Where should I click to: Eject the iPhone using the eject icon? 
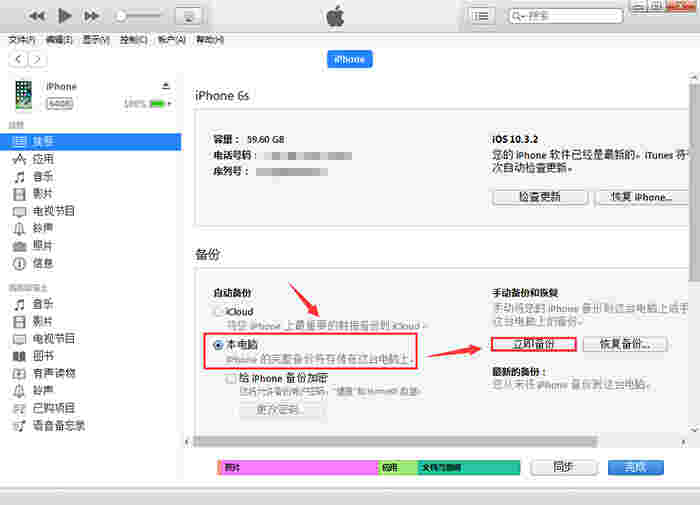[166, 85]
